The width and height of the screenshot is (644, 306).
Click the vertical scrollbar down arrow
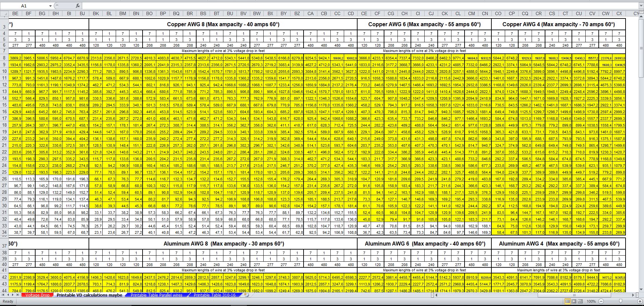click(x=641, y=289)
